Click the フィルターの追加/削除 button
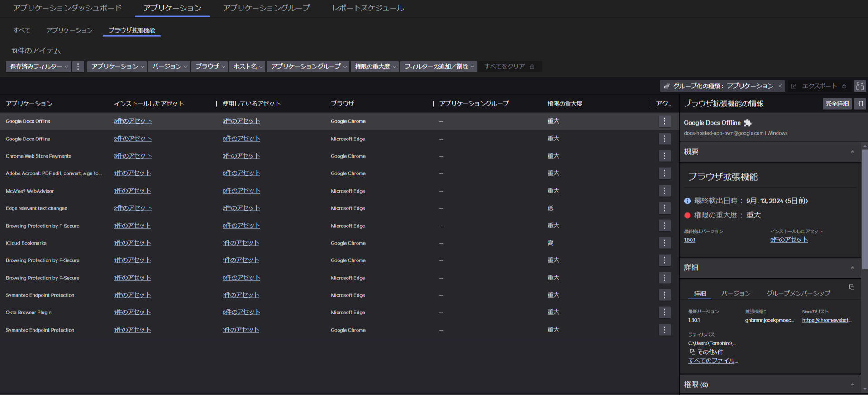The image size is (868, 395). coord(439,67)
